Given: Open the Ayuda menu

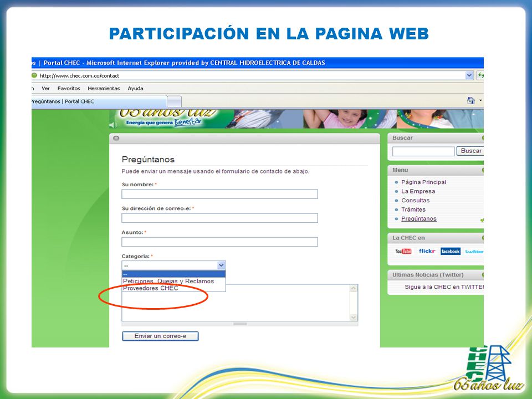Looking at the screenshot, I should tap(135, 88).
